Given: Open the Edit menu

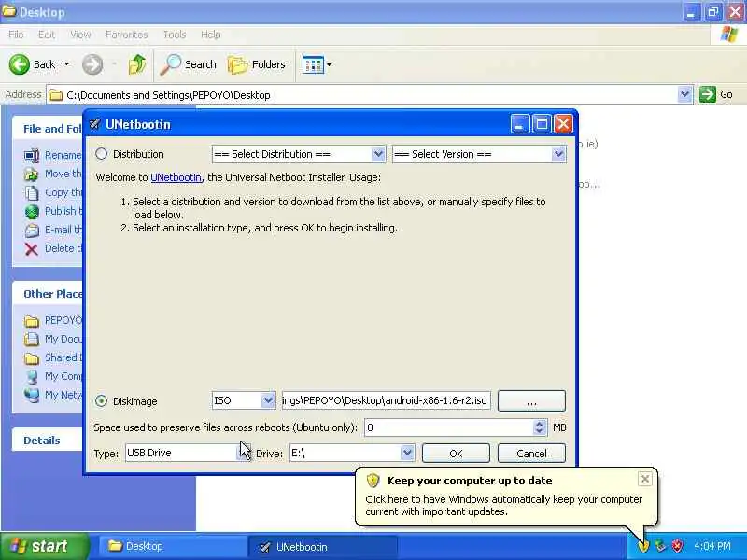Looking at the screenshot, I should (x=46, y=35).
